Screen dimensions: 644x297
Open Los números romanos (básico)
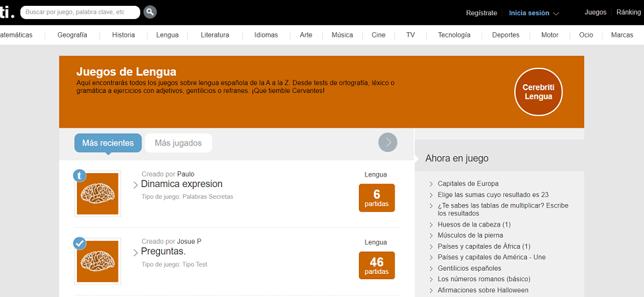[x=484, y=279]
